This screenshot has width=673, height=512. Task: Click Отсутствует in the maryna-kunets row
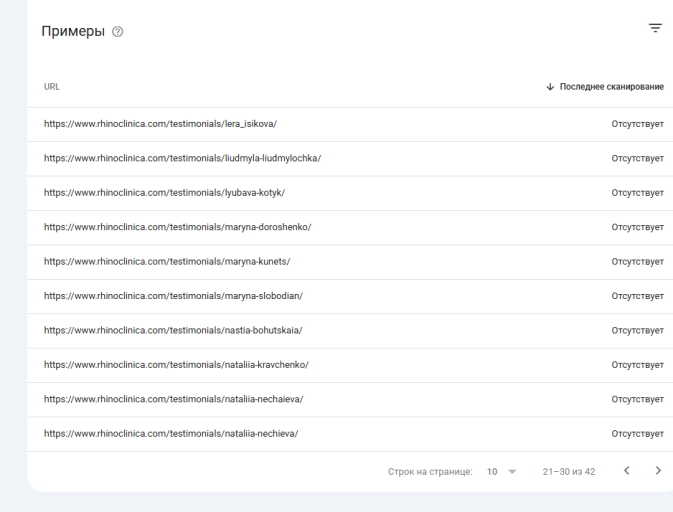(x=637, y=262)
